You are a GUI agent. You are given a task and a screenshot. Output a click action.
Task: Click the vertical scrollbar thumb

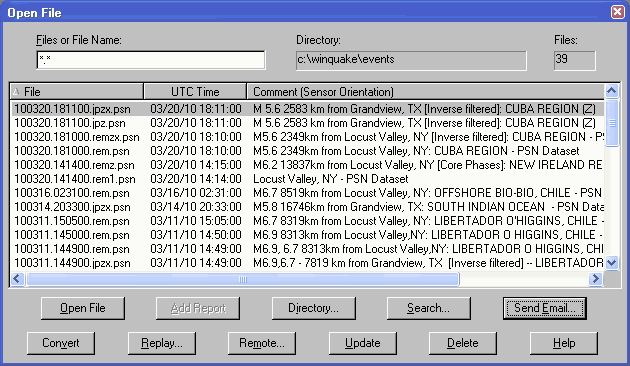pyautogui.click(x=612, y=123)
